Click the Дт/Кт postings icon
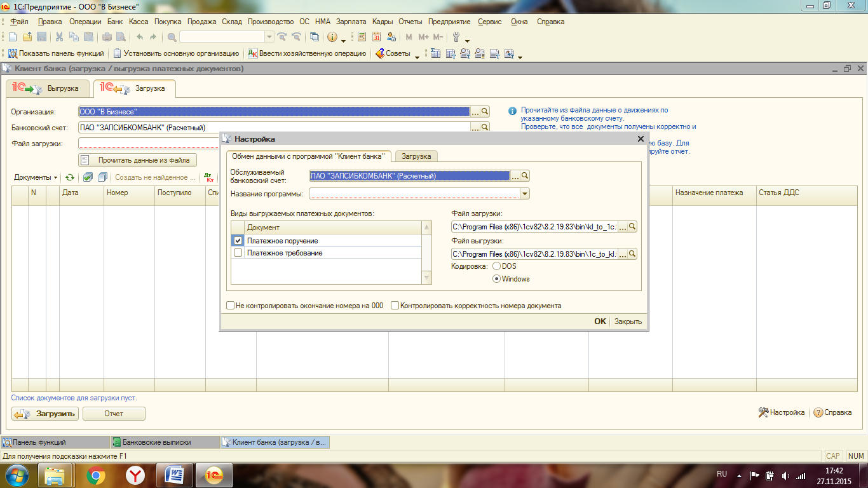 [209, 177]
